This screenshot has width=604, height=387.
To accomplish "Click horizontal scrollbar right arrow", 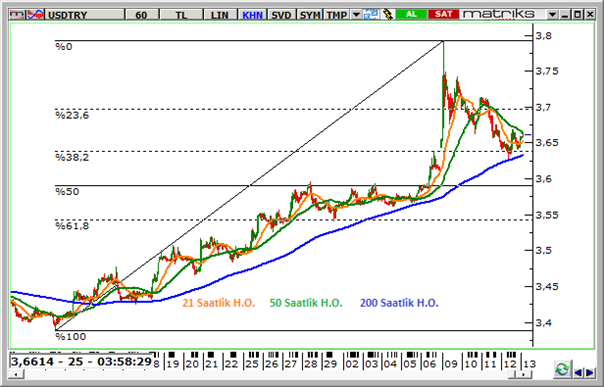I will point(523,374).
